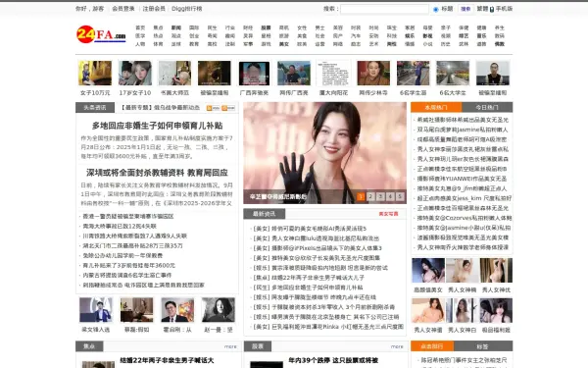The width and height of the screenshot is (588, 368).
Task: Open the [民生] 多地回应非婚生子 item
Action: (x=309, y=288)
